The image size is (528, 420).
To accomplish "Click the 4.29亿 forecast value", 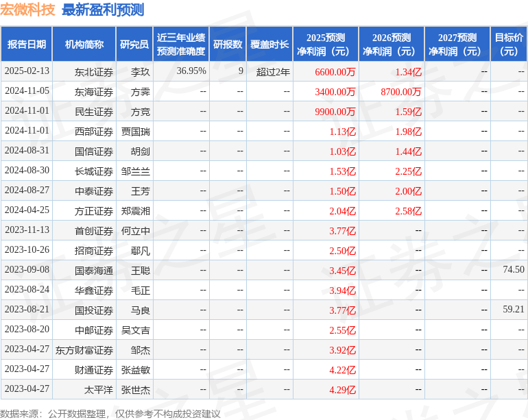I will click(x=342, y=390).
